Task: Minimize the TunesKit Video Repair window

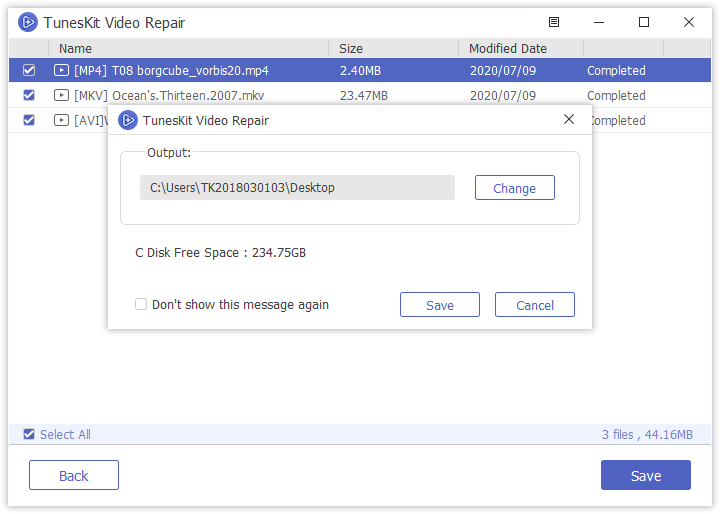Action: tap(599, 22)
